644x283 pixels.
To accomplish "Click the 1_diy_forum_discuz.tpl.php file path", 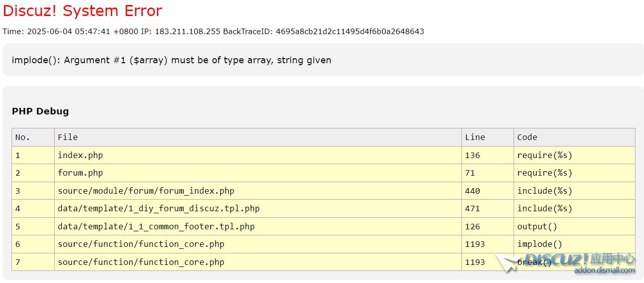I will click(158, 209).
